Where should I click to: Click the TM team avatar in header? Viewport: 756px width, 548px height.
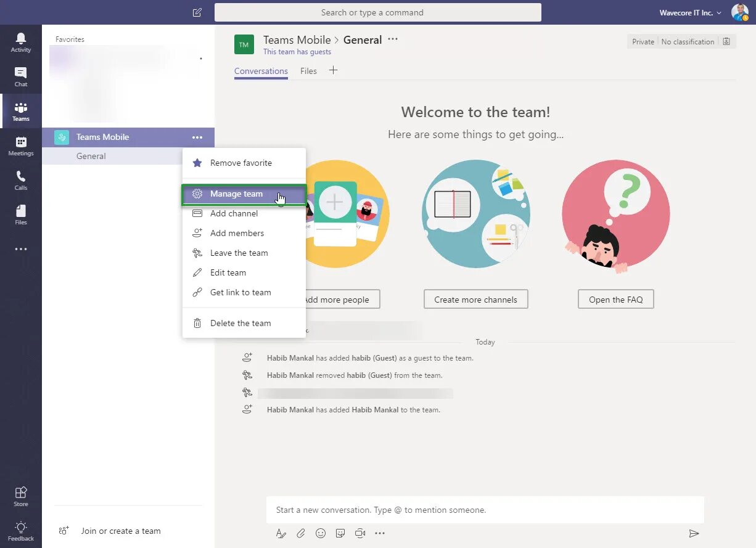click(x=244, y=45)
